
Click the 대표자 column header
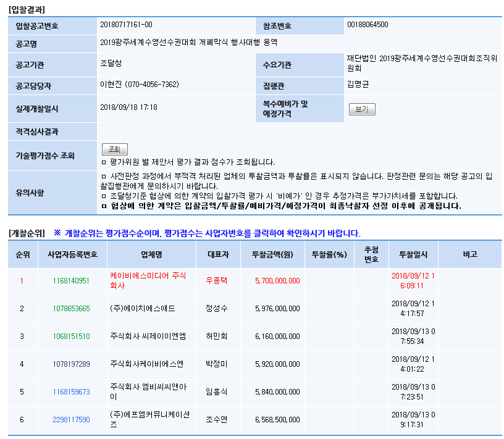pos(218,254)
